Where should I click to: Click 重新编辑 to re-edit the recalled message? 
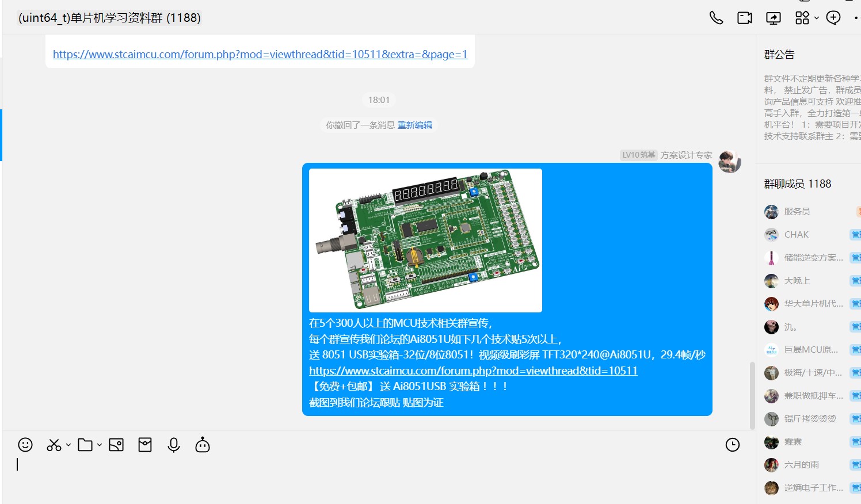click(x=415, y=125)
